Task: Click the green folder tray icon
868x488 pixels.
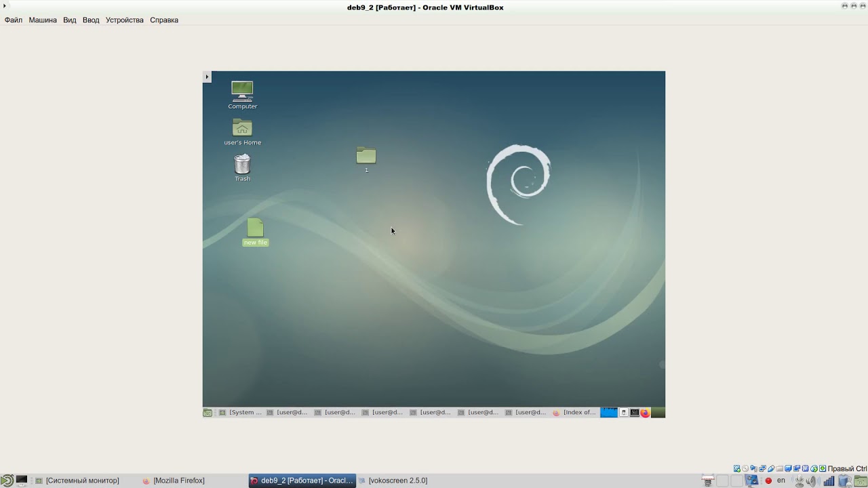Action: (x=861, y=481)
